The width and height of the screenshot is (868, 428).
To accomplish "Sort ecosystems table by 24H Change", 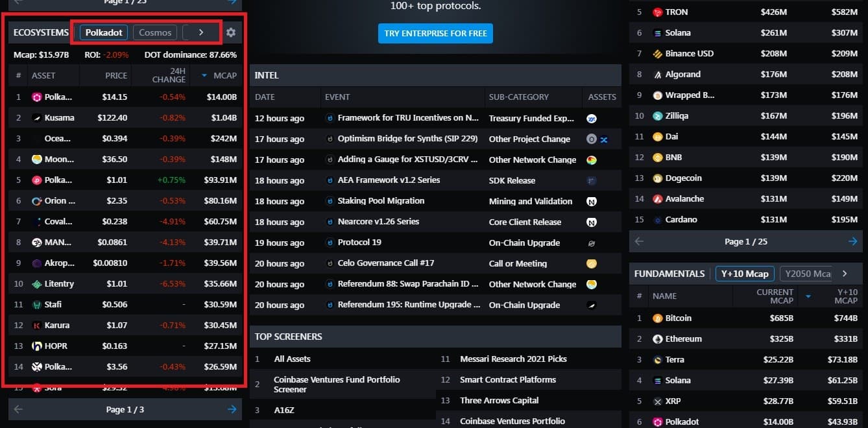I will click(169, 75).
